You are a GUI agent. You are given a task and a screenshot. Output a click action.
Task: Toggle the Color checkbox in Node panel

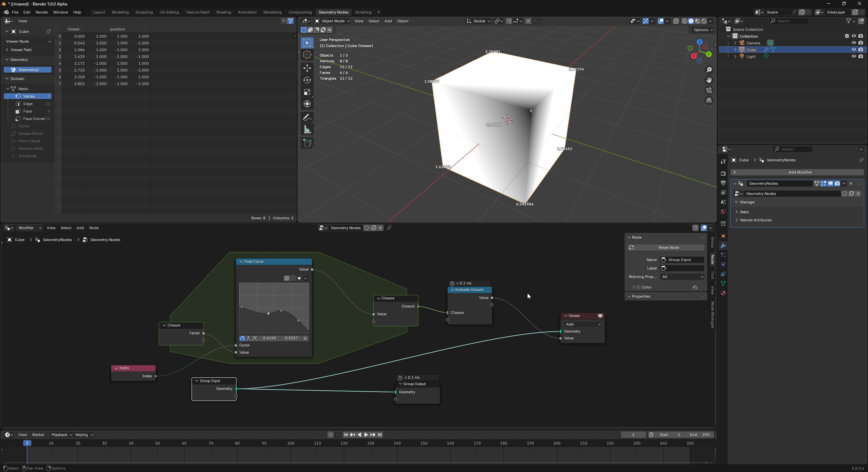[x=638, y=288]
